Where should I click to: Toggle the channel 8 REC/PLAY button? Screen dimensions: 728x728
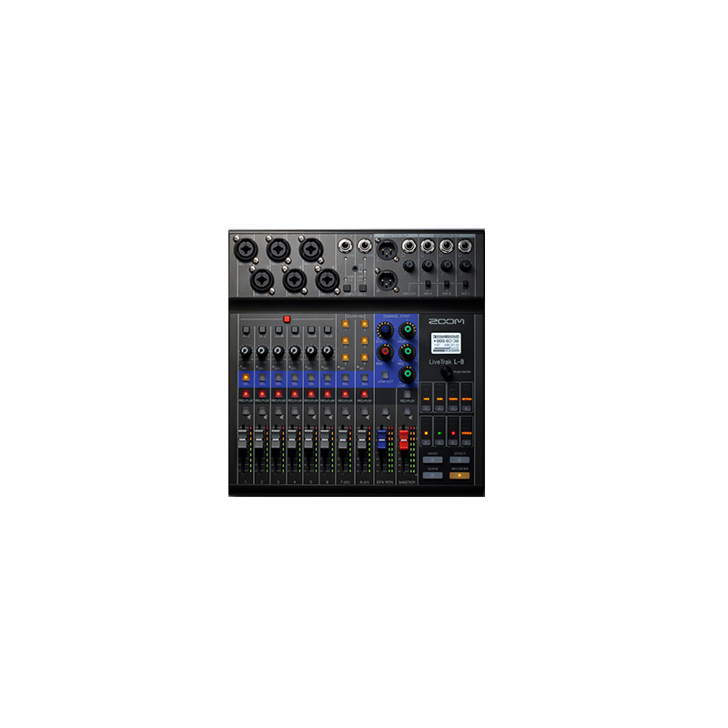point(365,394)
